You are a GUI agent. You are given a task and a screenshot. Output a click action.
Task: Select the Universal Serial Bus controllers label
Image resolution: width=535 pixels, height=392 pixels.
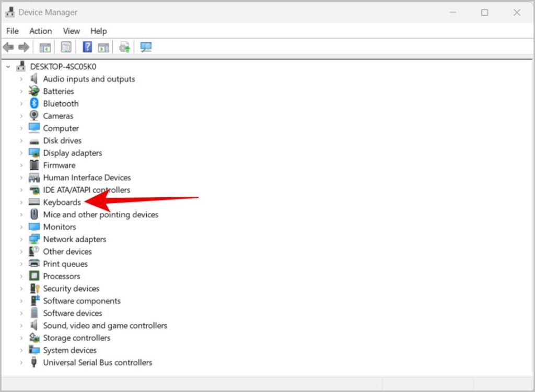tap(98, 362)
